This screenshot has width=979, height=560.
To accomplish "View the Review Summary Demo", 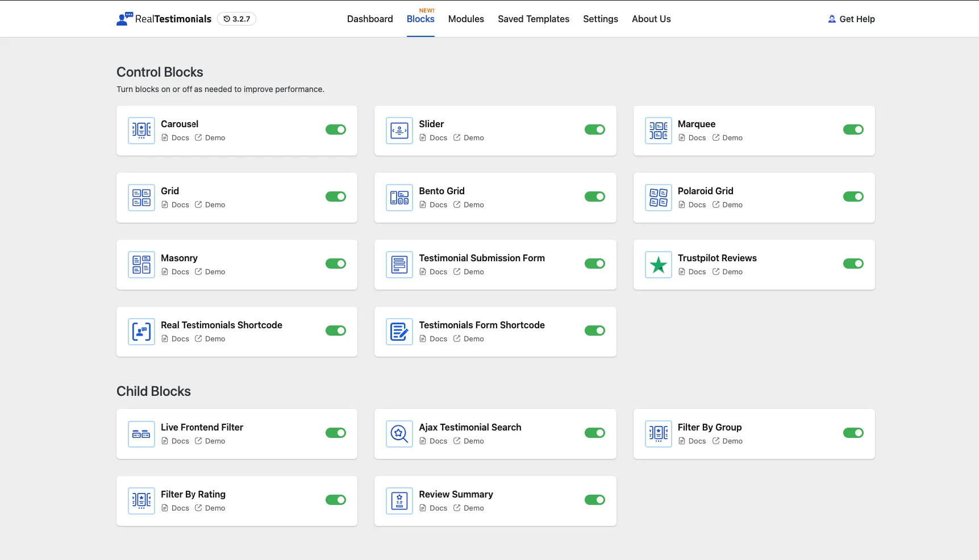I will (469, 508).
